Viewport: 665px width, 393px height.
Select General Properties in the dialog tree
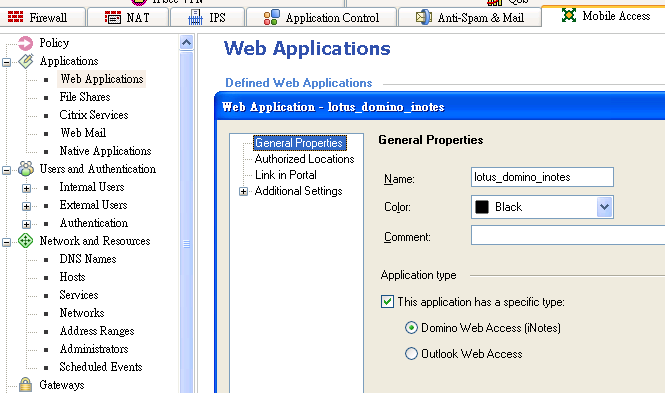[299, 143]
